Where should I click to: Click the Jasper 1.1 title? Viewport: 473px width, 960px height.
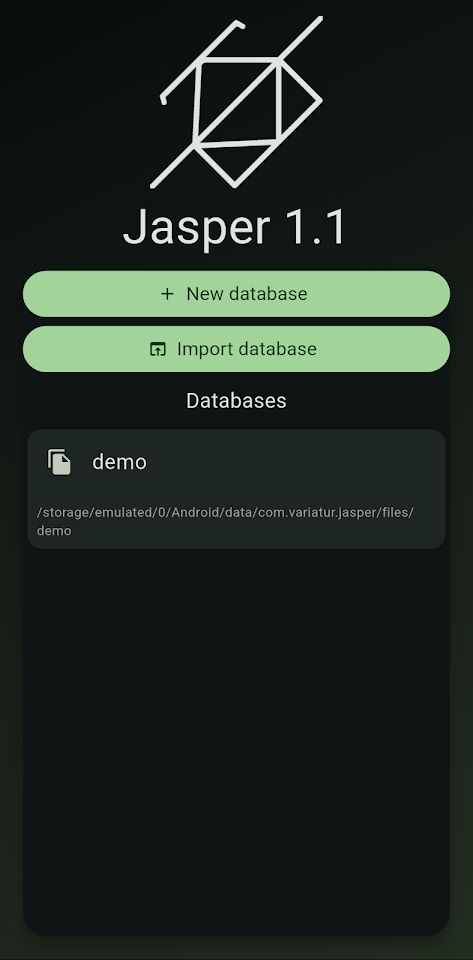pos(235,228)
